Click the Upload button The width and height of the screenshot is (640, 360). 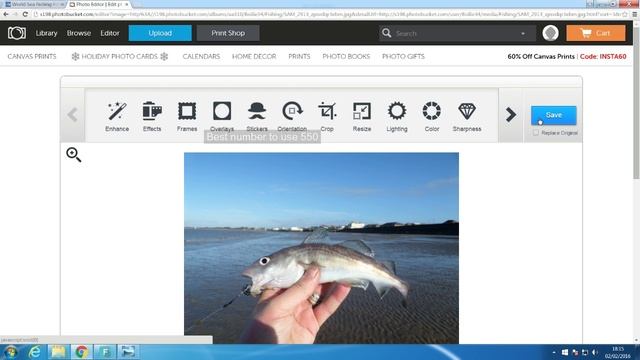click(160, 33)
